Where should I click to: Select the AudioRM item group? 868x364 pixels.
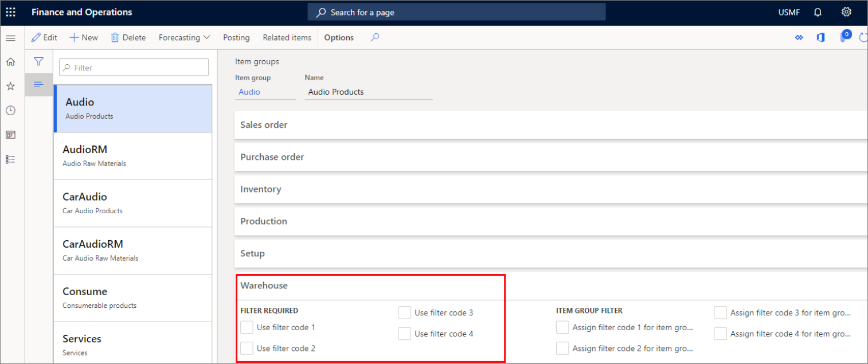(x=133, y=156)
